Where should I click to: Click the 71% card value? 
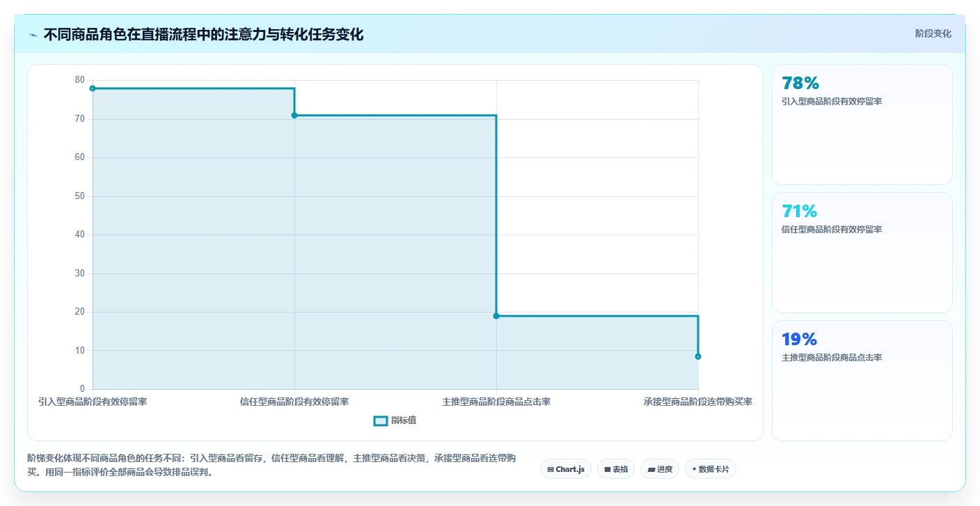(x=800, y=212)
